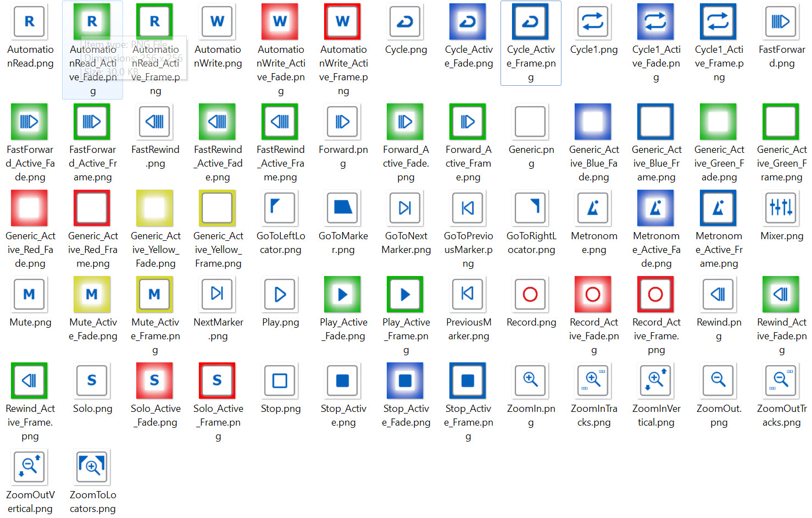Click the Mute_Active_Fade.png yellow icon
Screen dimensions: 812x518
(92, 294)
